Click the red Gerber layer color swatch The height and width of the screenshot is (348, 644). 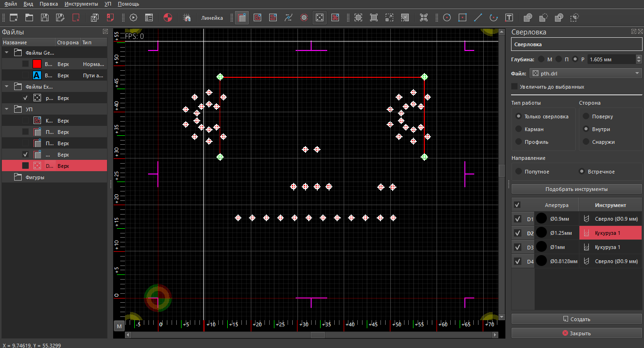pos(37,64)
